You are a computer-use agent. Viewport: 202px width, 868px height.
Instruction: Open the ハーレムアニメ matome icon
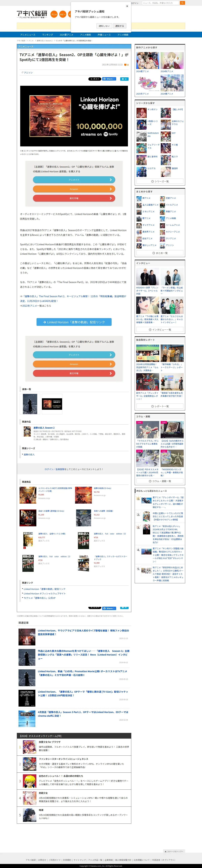pyautogui.click(x=163, y=225)
